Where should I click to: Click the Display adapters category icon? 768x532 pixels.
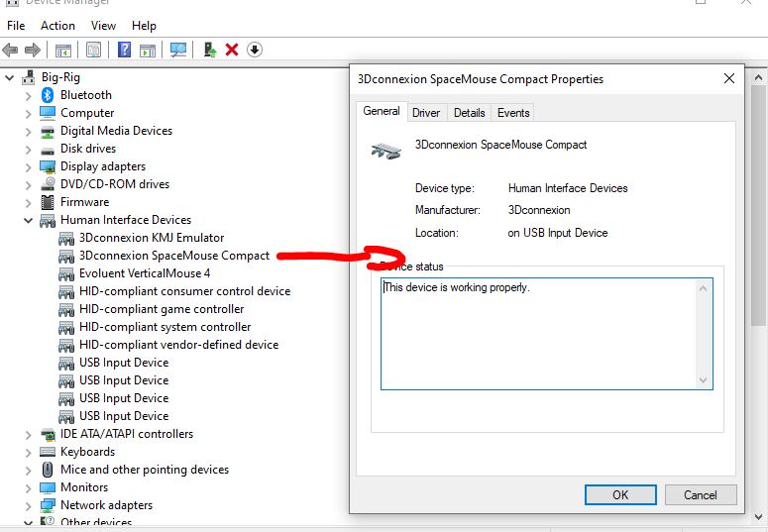[x=48, y=166]
